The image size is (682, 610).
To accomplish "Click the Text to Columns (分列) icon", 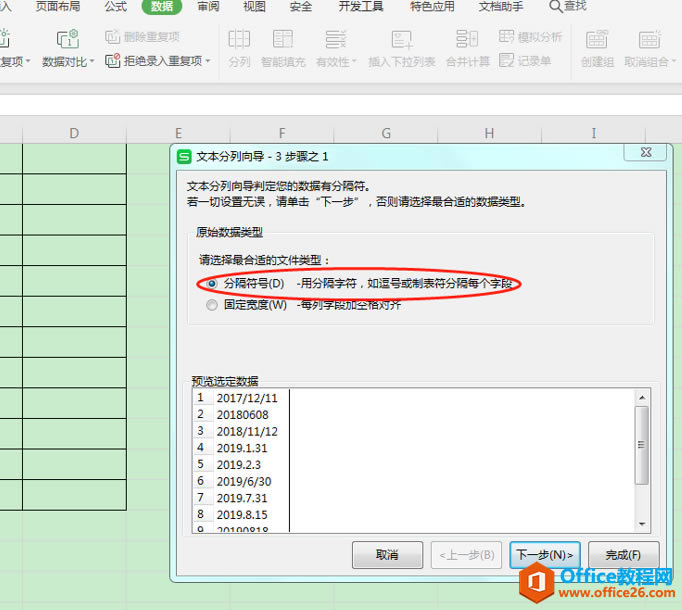I will tap(239, 39).
